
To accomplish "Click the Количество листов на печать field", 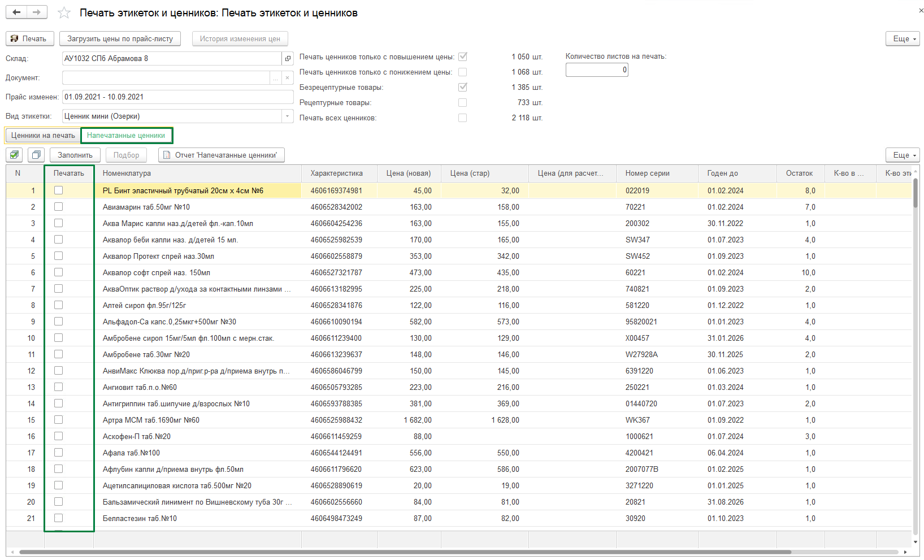I will click(x=596, y=70).
